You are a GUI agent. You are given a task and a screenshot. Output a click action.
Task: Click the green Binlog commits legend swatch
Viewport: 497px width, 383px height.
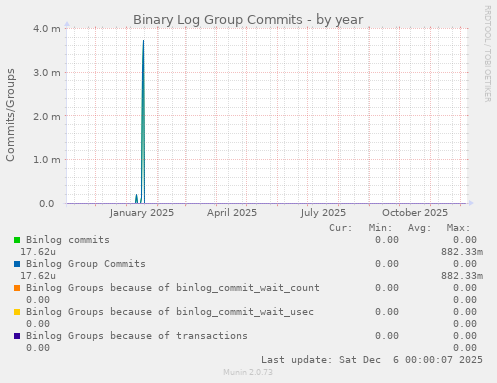tap(17, 240)
